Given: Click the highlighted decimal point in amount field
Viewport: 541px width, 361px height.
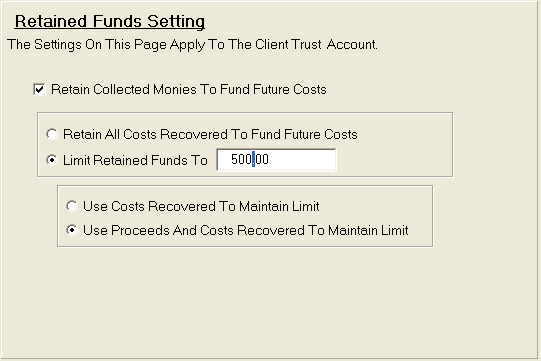Looking at the screenshot, I should pos(254,159).
